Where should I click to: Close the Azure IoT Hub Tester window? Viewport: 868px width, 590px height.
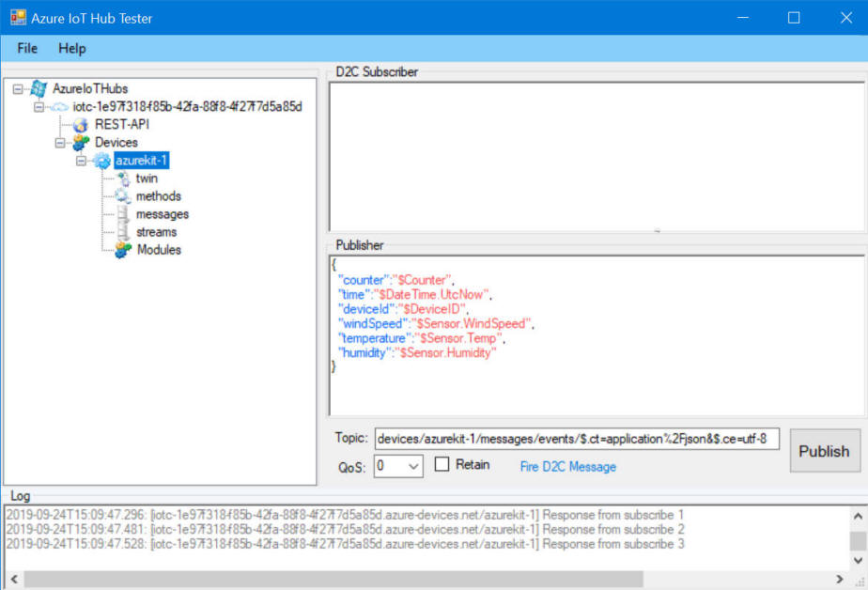pos(845,18)
